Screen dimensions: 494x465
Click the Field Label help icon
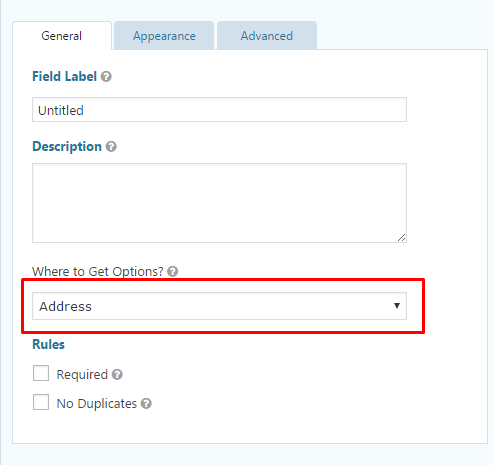pos(106,77)
